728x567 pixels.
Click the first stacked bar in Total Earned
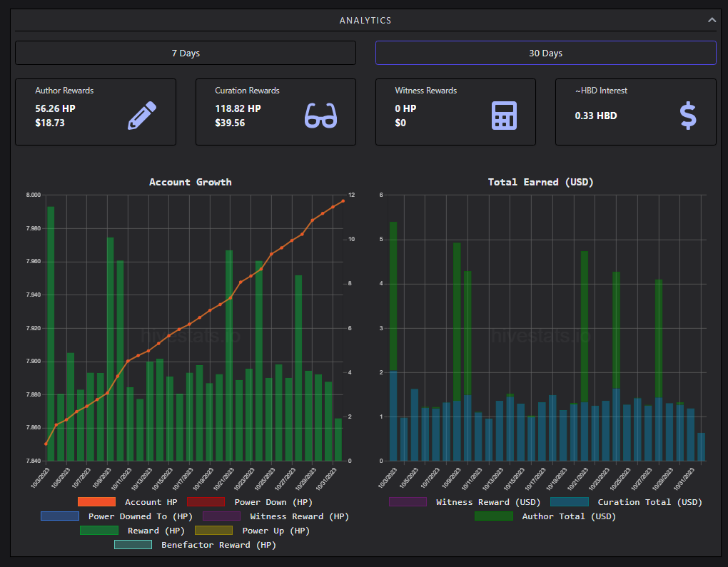point(393,341)
